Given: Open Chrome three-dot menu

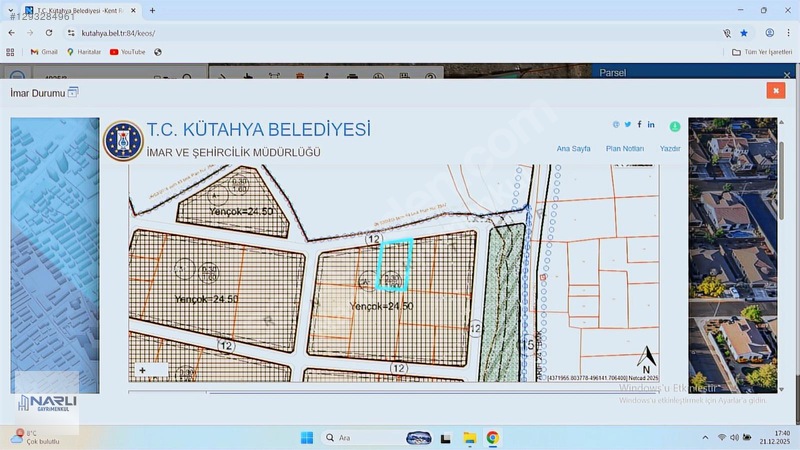Looking at the screenshot, I should pos(788,33).
